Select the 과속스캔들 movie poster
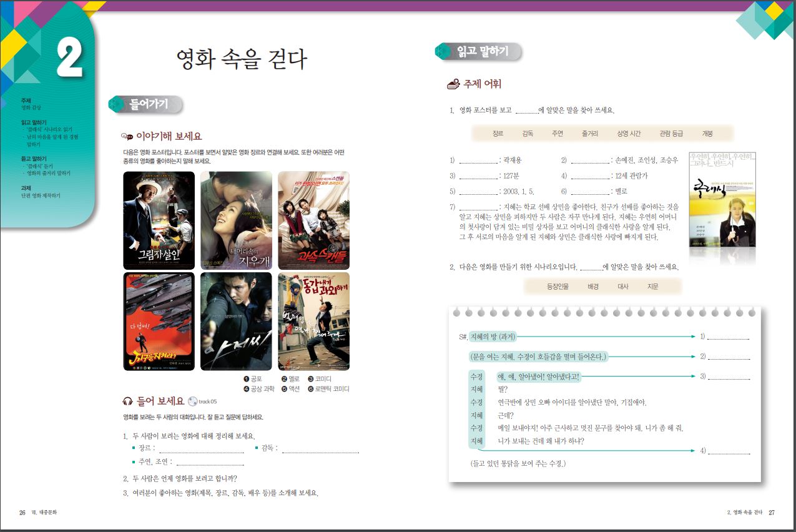The height and width of the screenshot is (532, 796). [313, 220]
